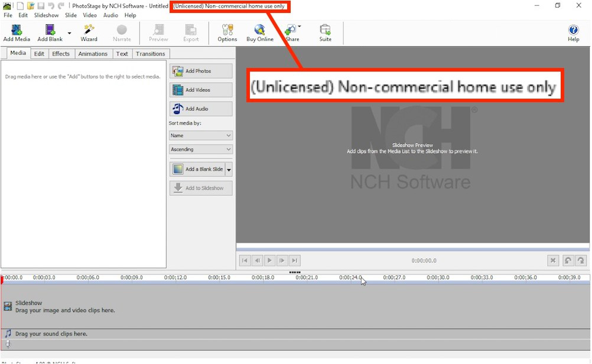
Task: Open the Edit menu
Action: [23, 15]
